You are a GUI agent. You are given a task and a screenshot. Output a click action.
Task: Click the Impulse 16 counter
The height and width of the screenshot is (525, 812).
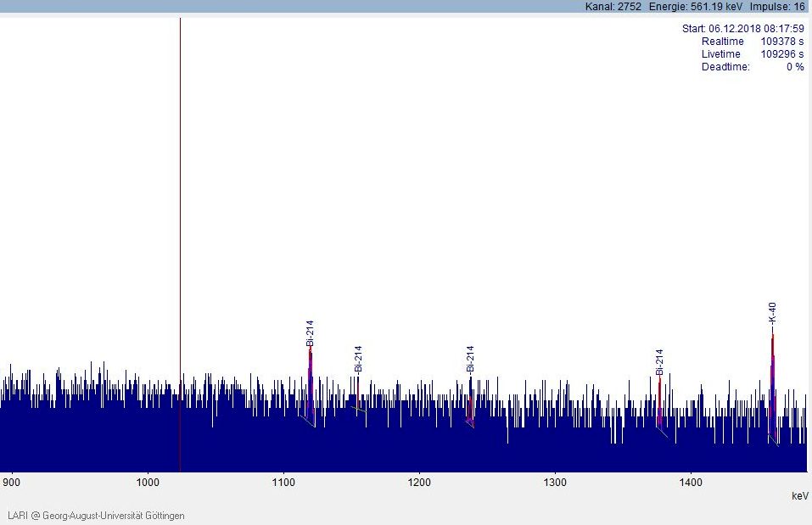pos(777,7)
